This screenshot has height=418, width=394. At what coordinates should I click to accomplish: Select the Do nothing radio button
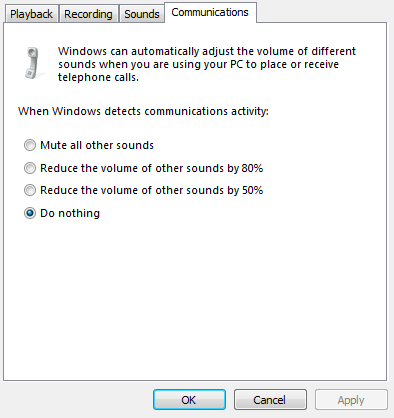tap(30, 213)
